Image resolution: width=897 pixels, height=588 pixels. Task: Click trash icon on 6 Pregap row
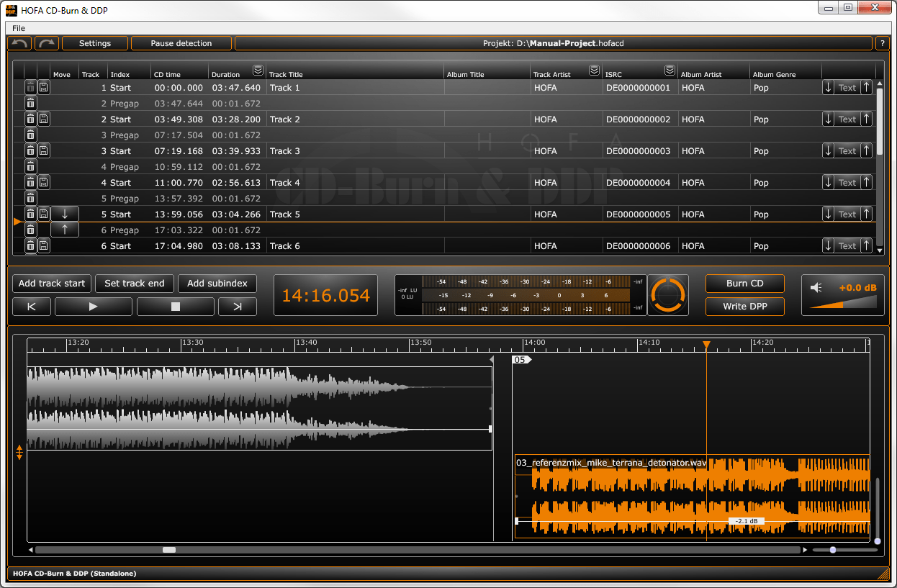31,230
